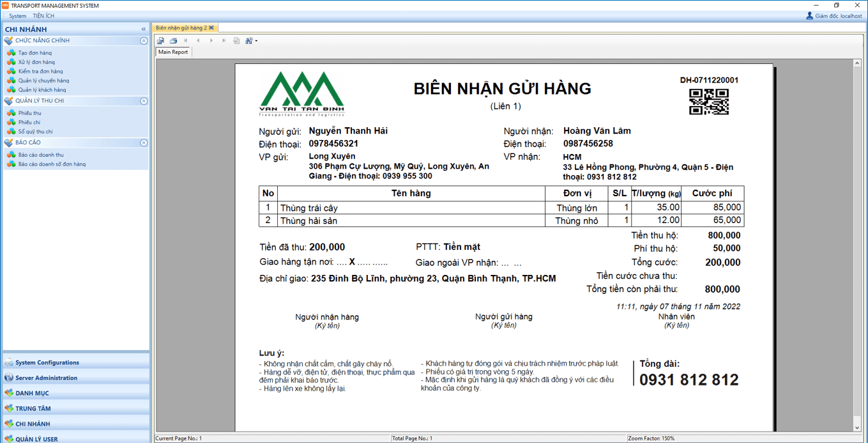Open Tạo đơn hàng in sidebar
Screen dimensions: 868x443
coord(34,53)
